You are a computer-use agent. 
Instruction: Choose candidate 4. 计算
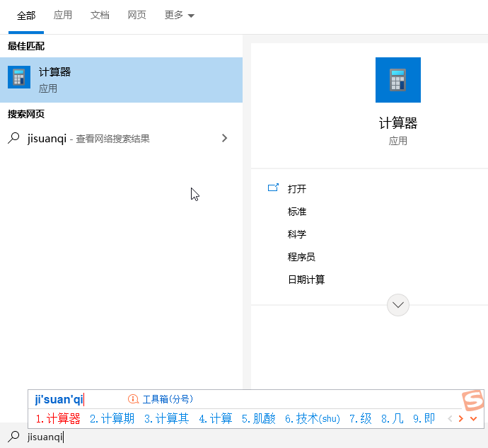point(216,418)
